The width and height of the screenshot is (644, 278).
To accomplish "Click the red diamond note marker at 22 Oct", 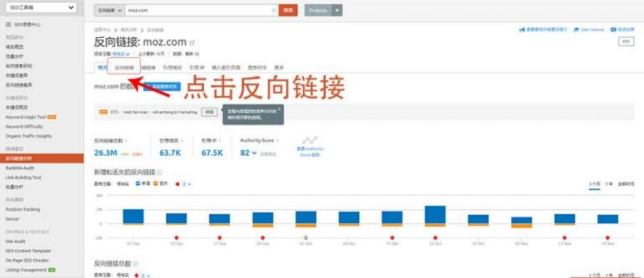I will point(435,238).
